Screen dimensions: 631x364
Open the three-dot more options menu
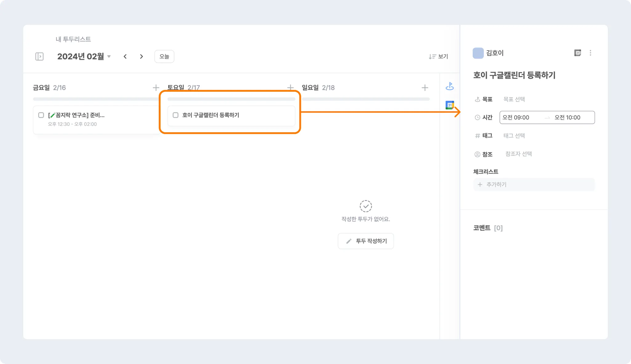point(590,53)
